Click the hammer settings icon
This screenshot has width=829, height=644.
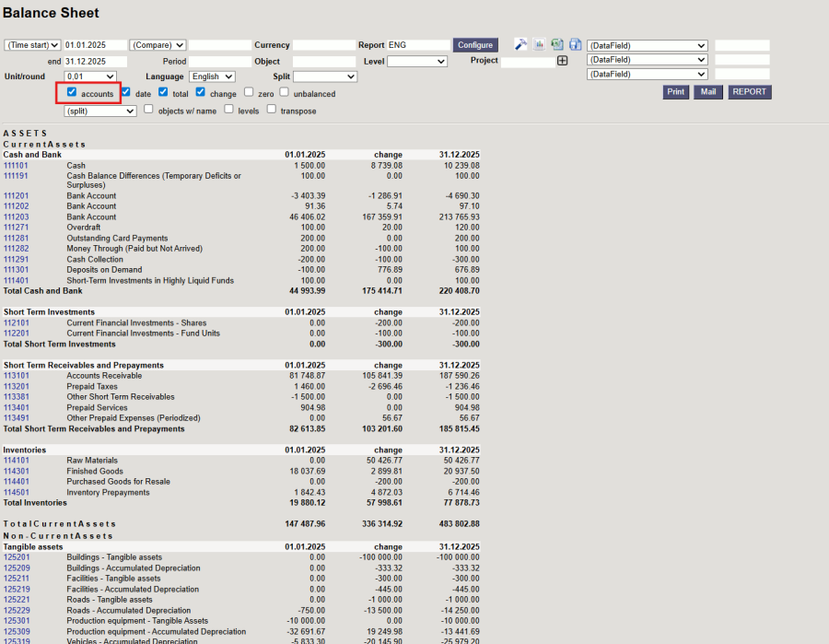(x=520, y=44)
